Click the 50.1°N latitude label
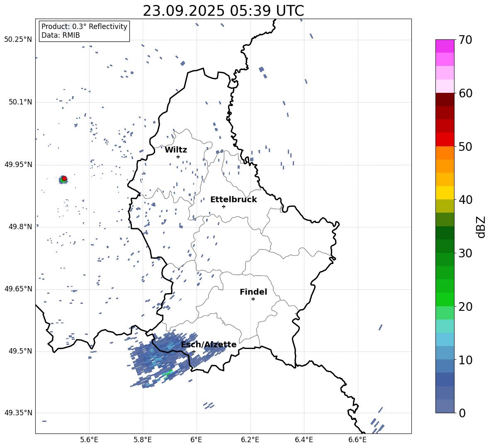The image size is (491, 448). click(x=20, y=102)
